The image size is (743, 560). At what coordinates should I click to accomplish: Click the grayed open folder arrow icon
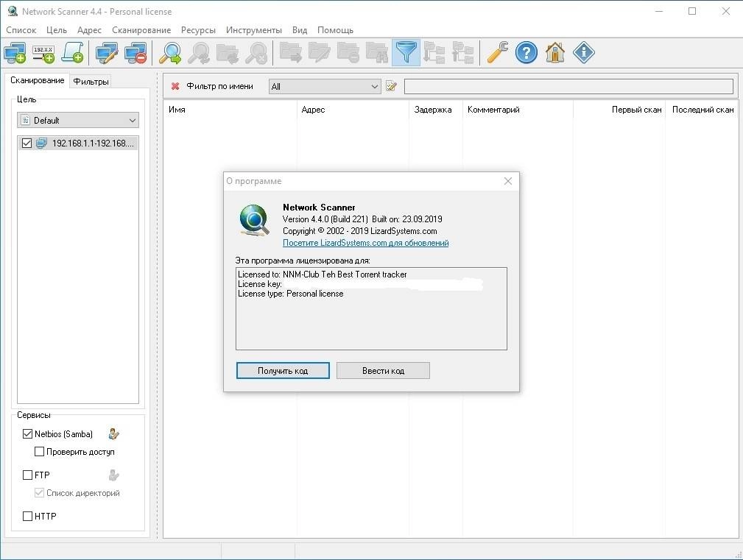pyautogui.click(x=290, y=52)
